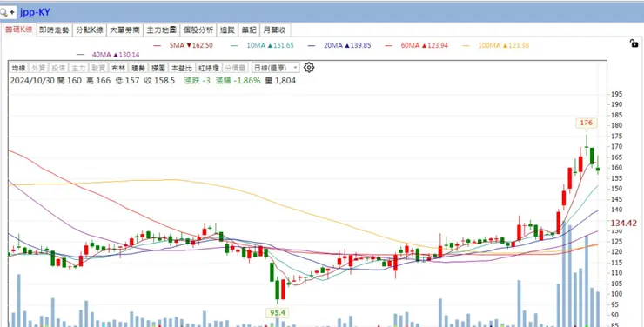Click the 95.4 low price label
Screen dimensions: 644x327
[278, 313]
